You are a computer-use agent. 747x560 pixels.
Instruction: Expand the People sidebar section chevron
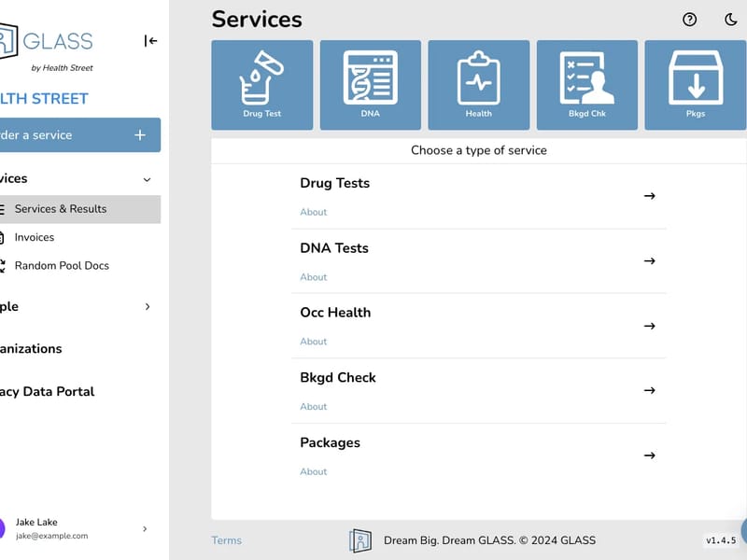tap(148, 307)
